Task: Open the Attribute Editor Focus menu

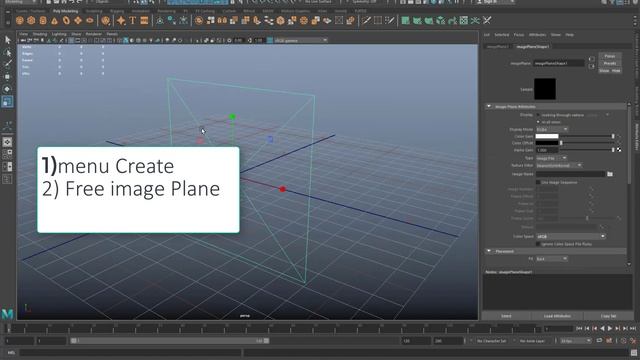Action: click(x=519, y=35)
